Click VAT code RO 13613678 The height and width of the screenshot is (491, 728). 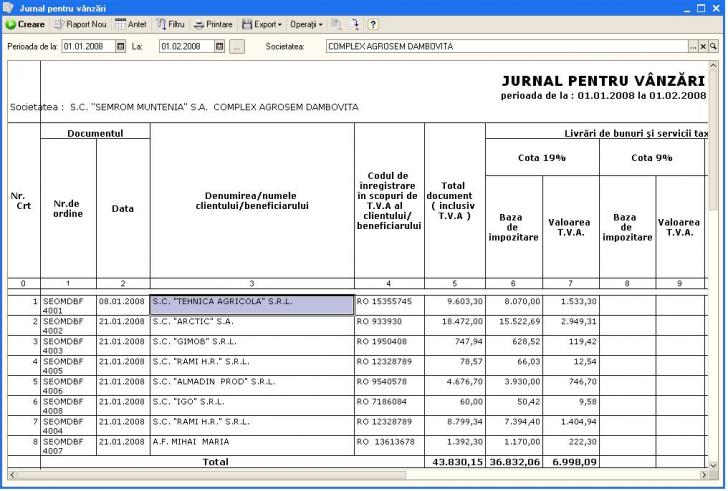point(389,446)
